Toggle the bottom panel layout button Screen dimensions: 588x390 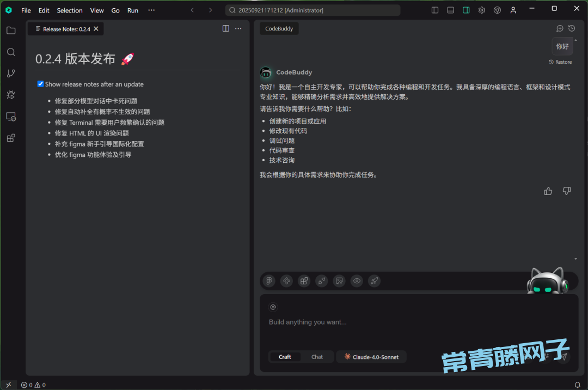(x=450, y=10)
